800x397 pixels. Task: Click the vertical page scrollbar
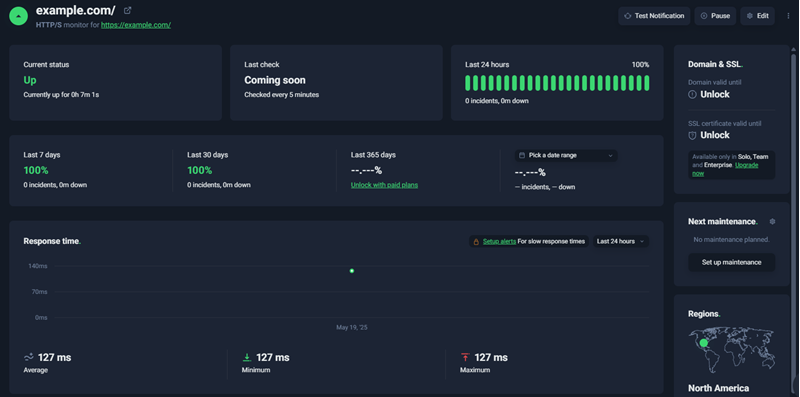(794, 219)
